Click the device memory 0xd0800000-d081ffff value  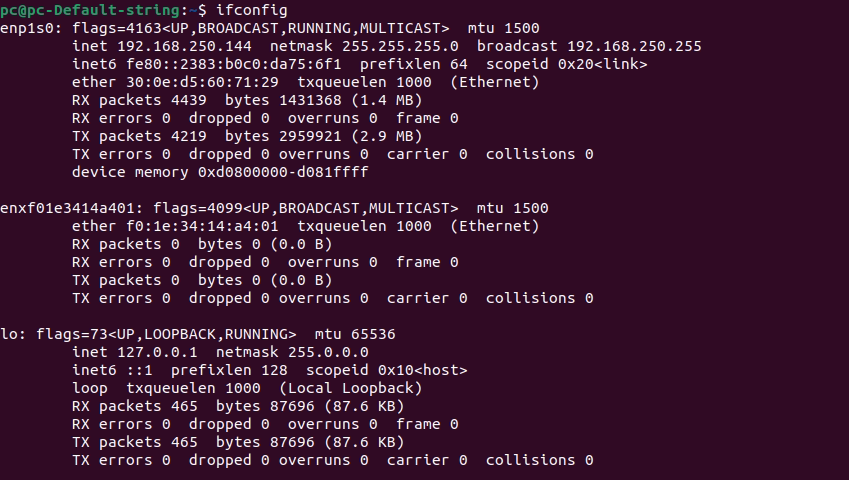[x=283, y=172]
